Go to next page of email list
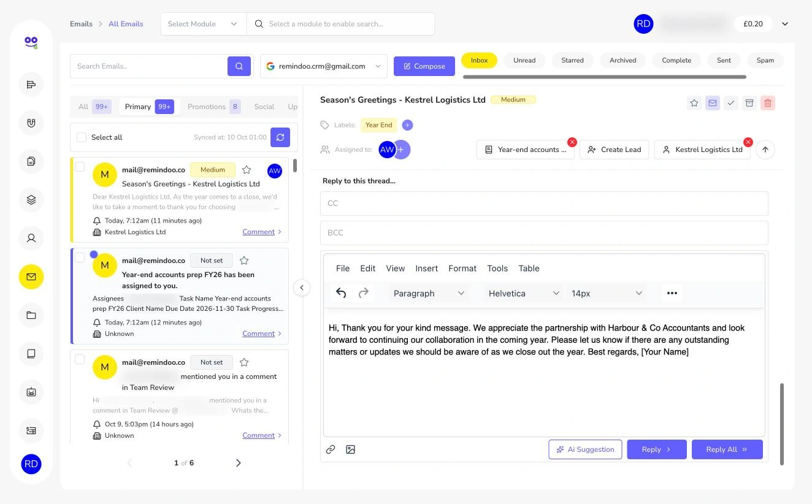Viewport: 812px width, 504px height. 239,463
